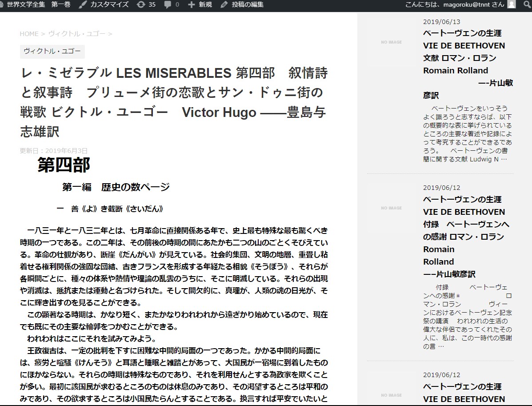Click the 2019/06/13 sidebar date
This screenshot has width=532, height=406.
(441, 22)
